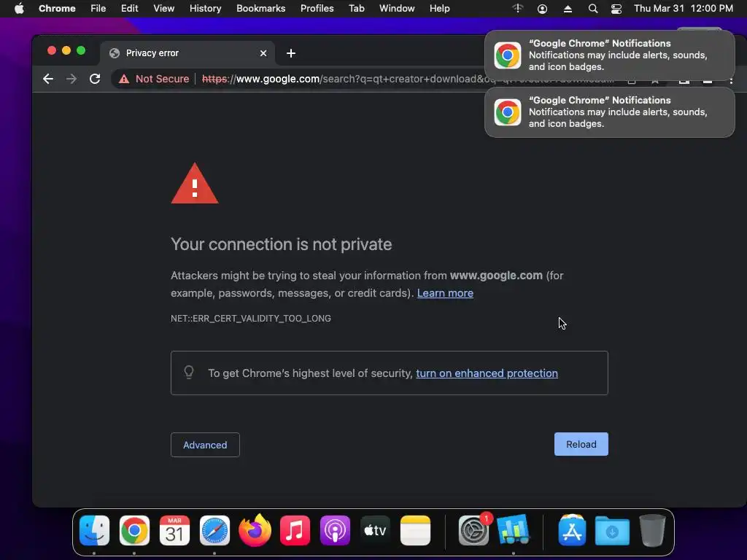Open the Window menu
The image size is (747, 560).
click(397, 9)
